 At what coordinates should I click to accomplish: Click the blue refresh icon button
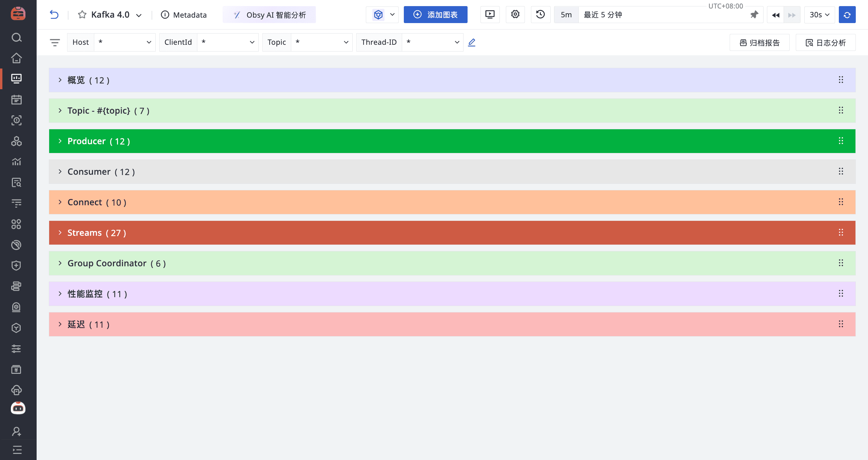pyautogui.click(x=847, y=15)
